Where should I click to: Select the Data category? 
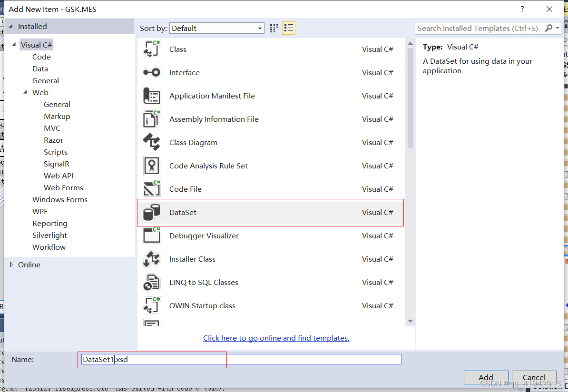coord(40,69)
